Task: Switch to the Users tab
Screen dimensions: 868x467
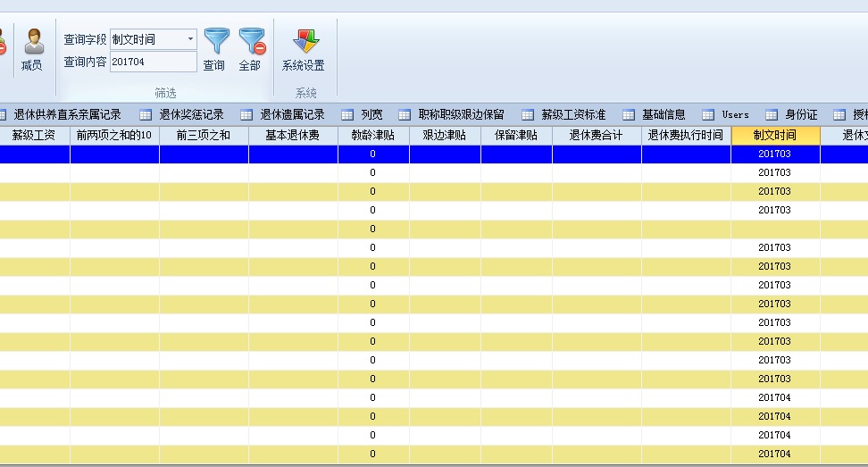Action: [x=735, y=114]
